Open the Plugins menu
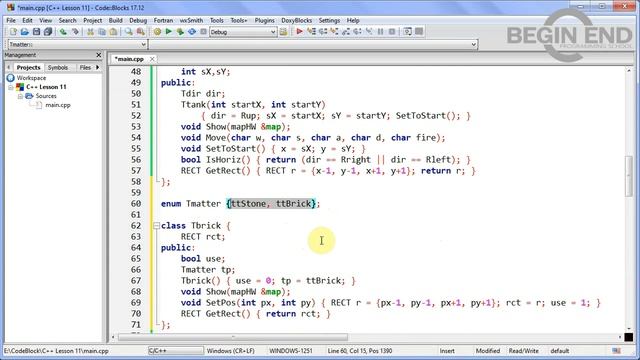 pyautogui.click(x=264, y=20)
